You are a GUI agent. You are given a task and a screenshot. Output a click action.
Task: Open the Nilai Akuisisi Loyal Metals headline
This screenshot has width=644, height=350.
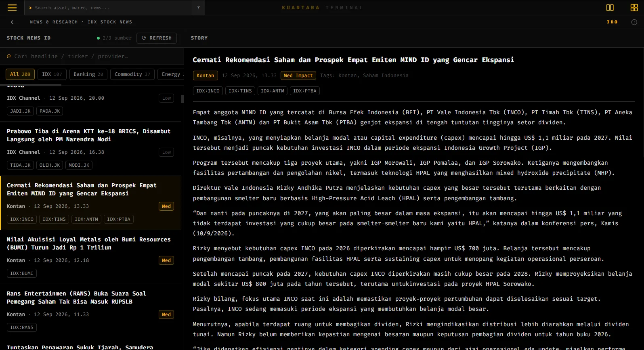[89, 243]
